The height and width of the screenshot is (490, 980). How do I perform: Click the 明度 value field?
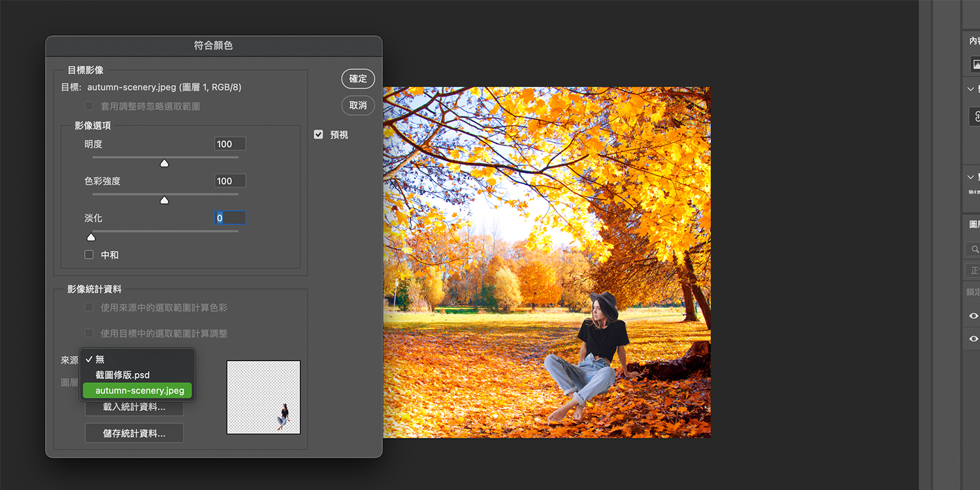[x=230, y=144]
